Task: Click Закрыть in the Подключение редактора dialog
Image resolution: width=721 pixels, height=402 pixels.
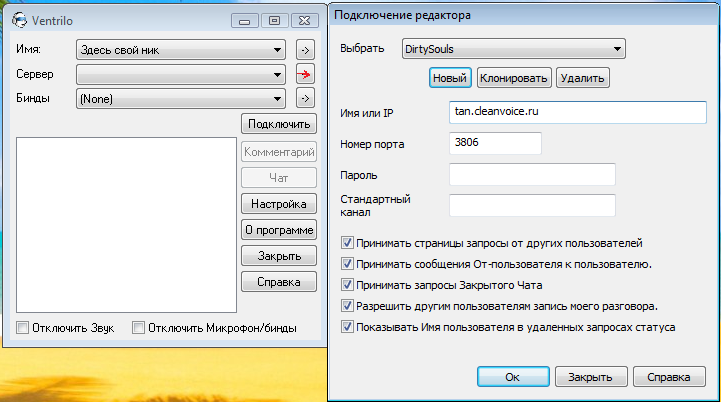Action: [591, 377]
